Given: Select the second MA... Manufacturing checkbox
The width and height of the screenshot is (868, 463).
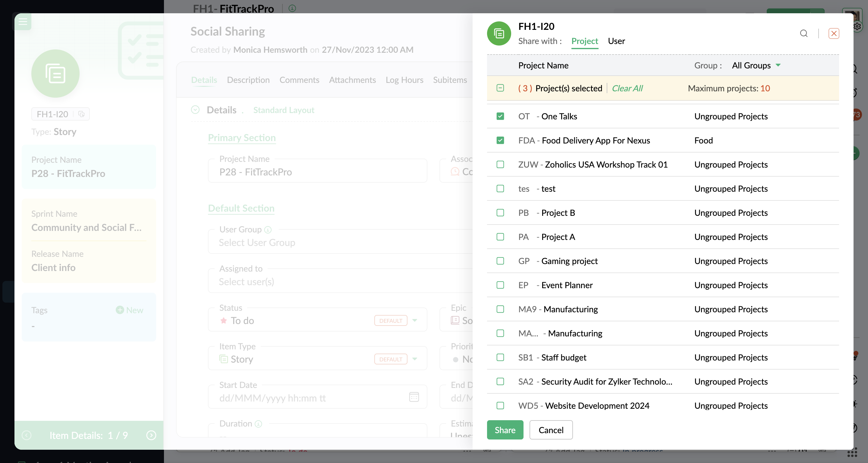Looking at the screenshot, I should pyautogui.click(x=500, y=333).
